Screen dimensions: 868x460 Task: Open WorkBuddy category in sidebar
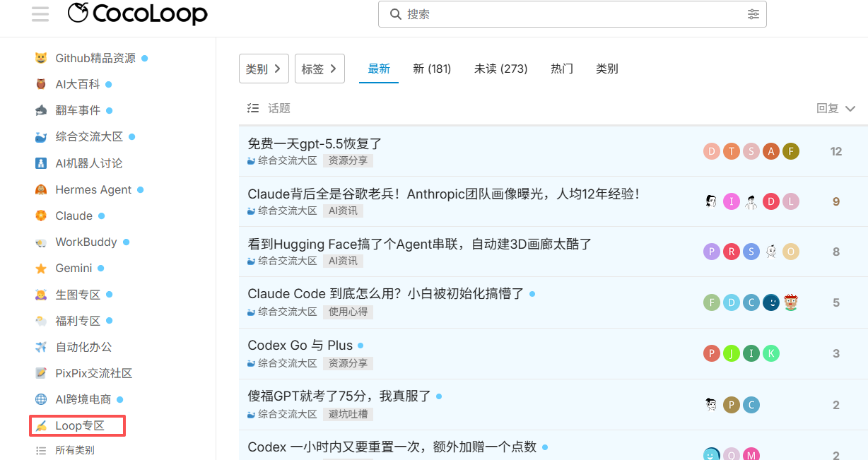(x=86, y=242)
